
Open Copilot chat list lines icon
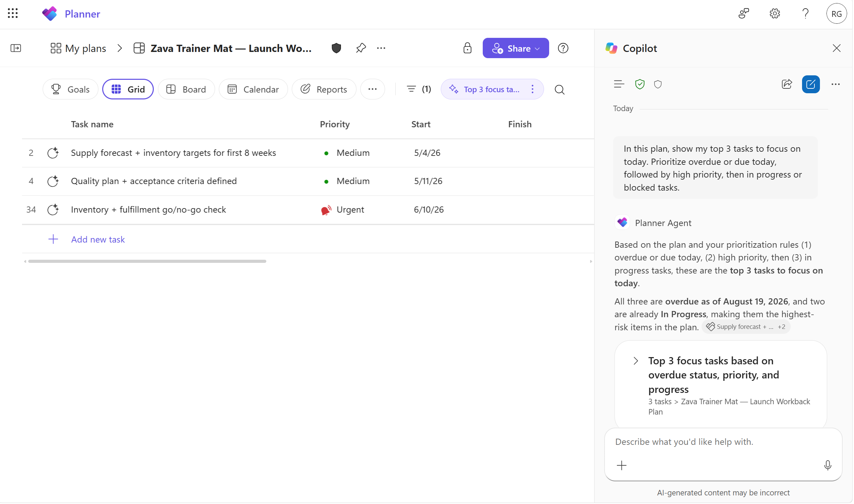coord(619,84)
